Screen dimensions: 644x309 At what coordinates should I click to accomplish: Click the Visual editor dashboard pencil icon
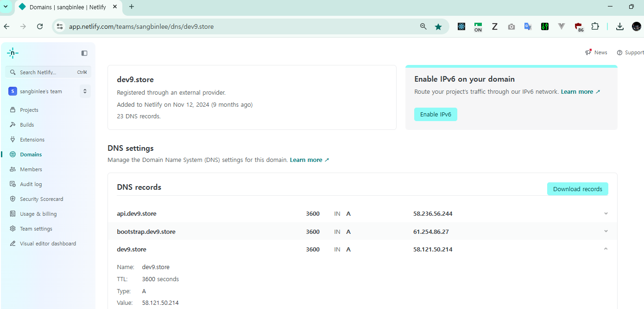click(x=13, y=244)
